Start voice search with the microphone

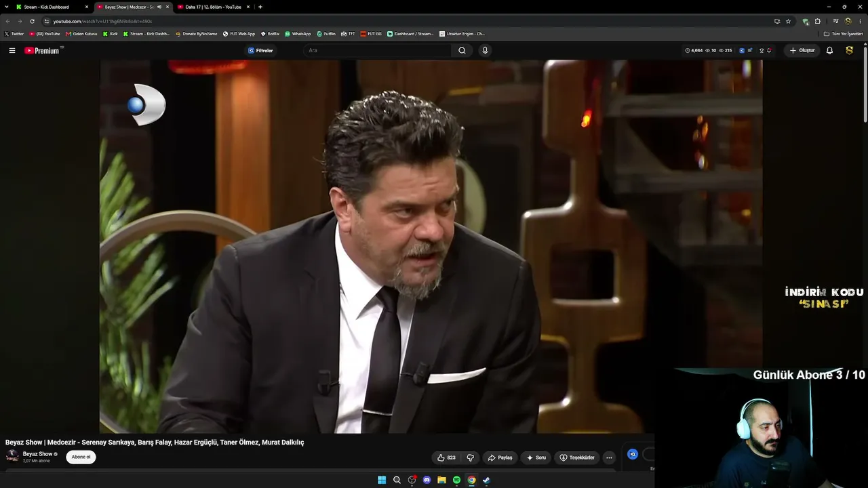485,50
